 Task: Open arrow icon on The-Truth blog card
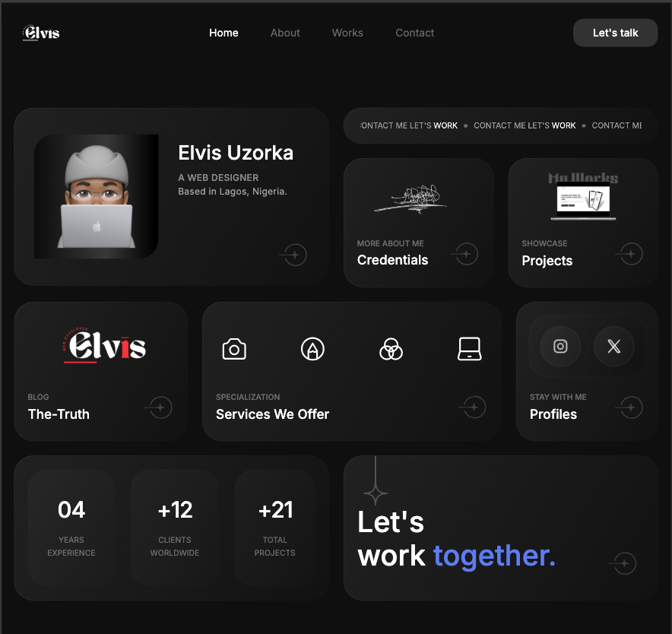[x=159, y=407]
